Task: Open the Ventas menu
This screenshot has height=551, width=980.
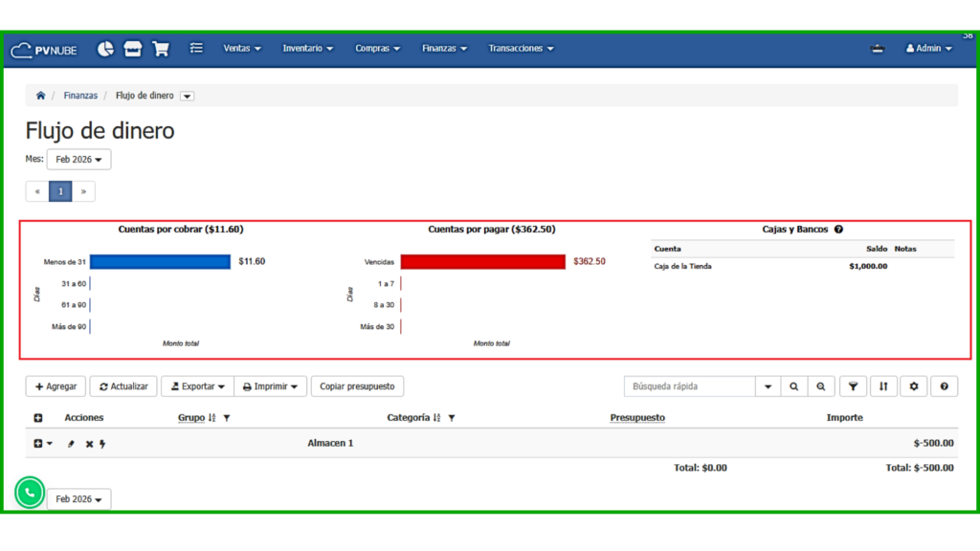Action: 242,49
